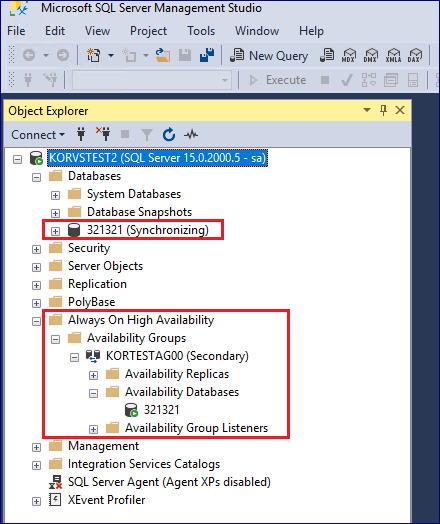
Task: Open the Window menu
Action: coord(257,31)
